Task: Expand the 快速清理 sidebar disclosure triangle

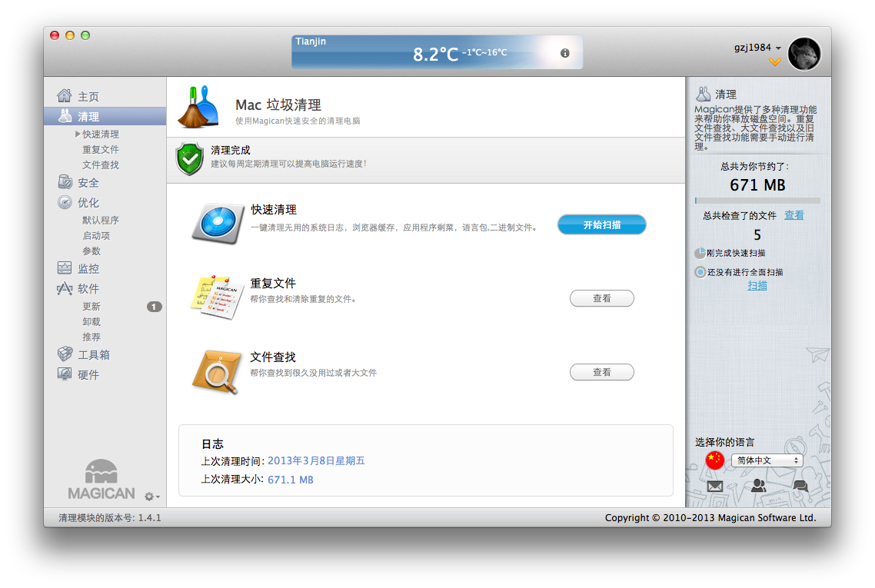Action: pos(78,134)
